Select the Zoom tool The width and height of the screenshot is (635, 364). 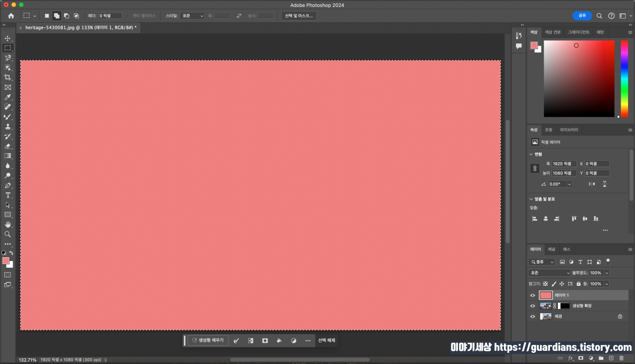7,234
